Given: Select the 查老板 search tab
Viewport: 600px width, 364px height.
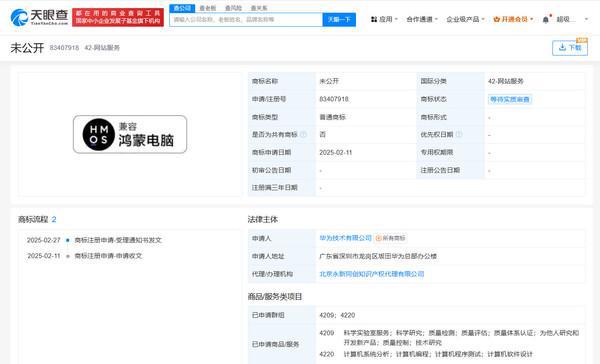Looking at the screenshot, I should (x=208, y=8).
